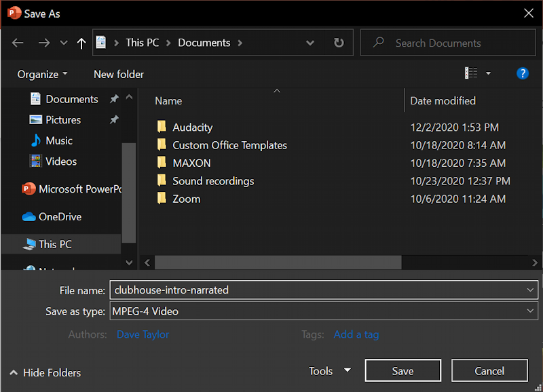This screenshot has height=392, width=543.
Task: Collapse the pane with Hide Folders
Action: point(45,373)
